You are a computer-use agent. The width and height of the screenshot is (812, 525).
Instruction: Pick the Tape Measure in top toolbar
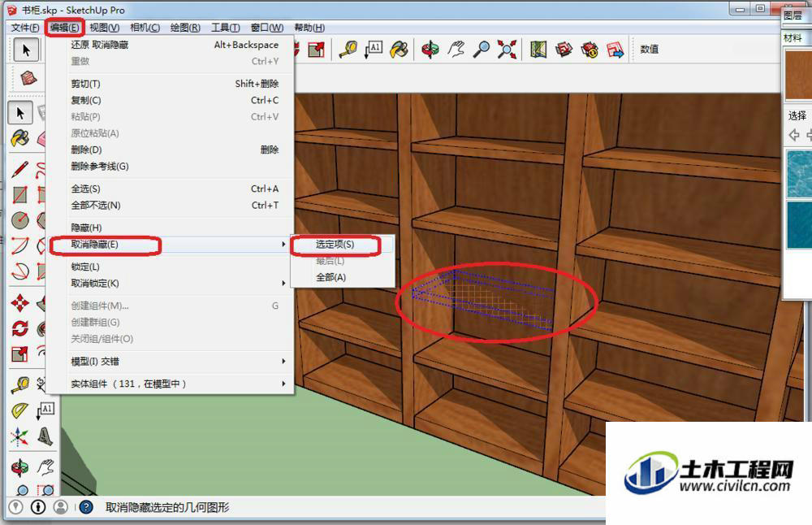pos(348,50)
